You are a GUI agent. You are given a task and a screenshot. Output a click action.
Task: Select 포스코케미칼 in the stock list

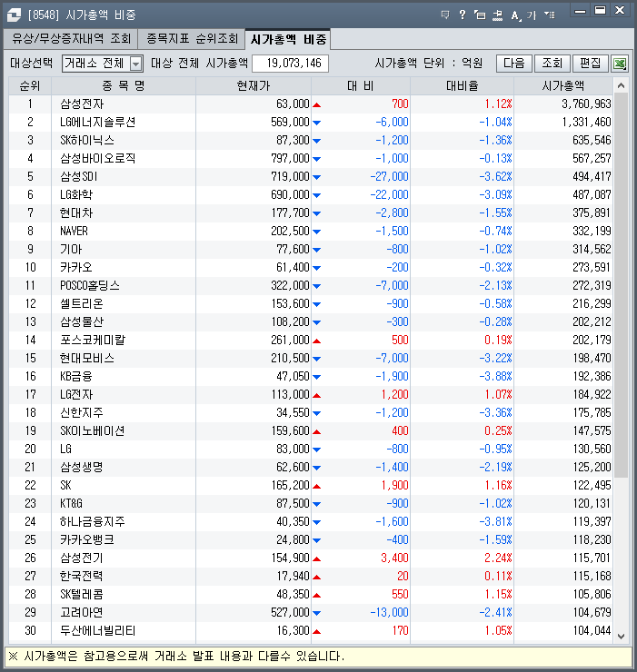[93, 341]
